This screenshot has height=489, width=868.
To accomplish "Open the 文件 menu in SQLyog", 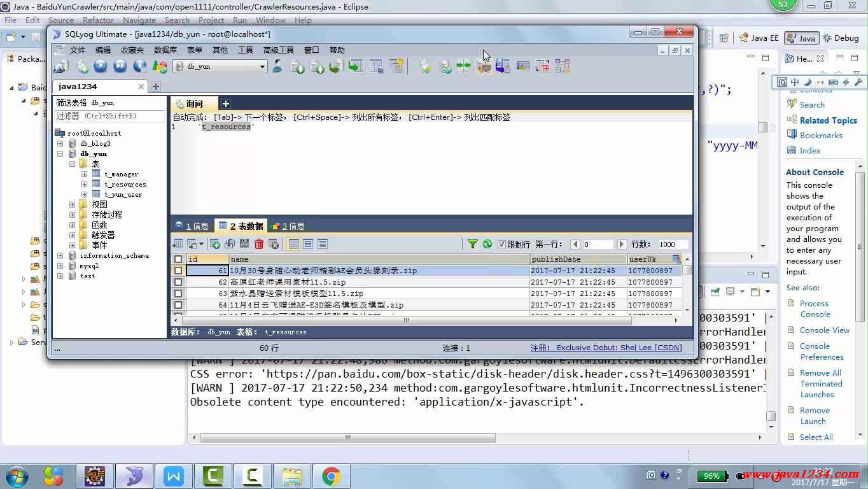I will (x=78, y=50).
